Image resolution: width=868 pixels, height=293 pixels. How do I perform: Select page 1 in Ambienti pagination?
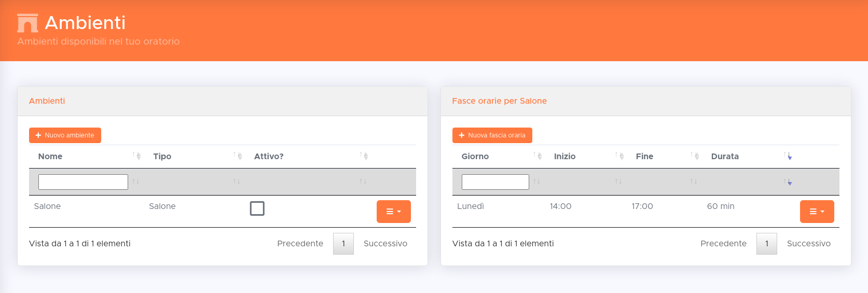[343, 244]
